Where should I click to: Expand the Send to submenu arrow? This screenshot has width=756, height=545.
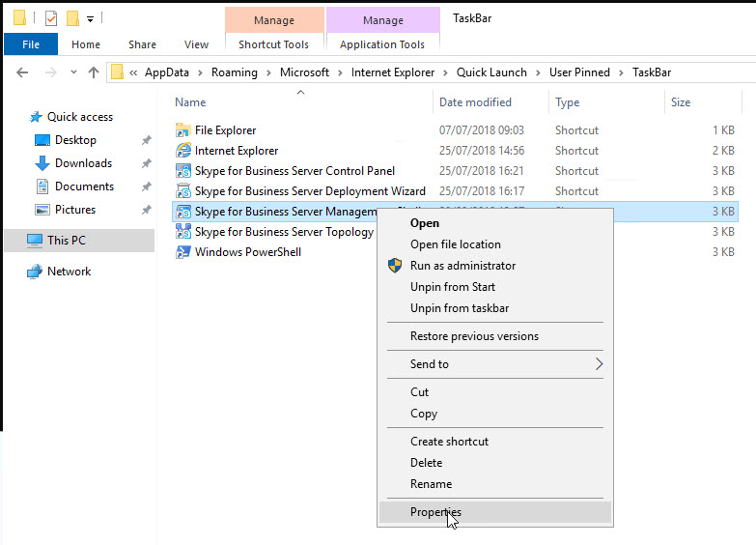click(599, 364)
